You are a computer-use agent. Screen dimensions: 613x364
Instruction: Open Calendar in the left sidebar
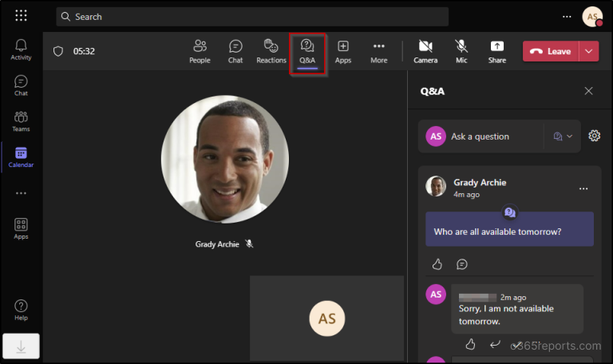(x=21, y=157)
